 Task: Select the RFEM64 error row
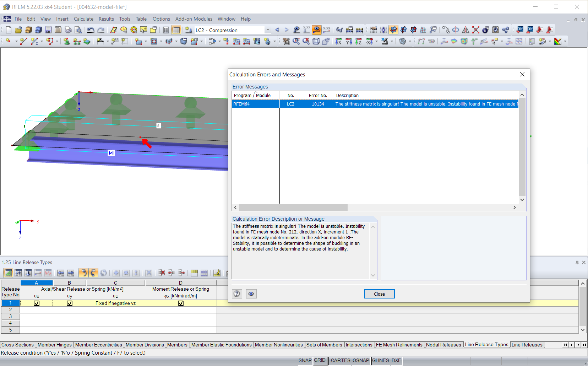(x=375, y=104)
